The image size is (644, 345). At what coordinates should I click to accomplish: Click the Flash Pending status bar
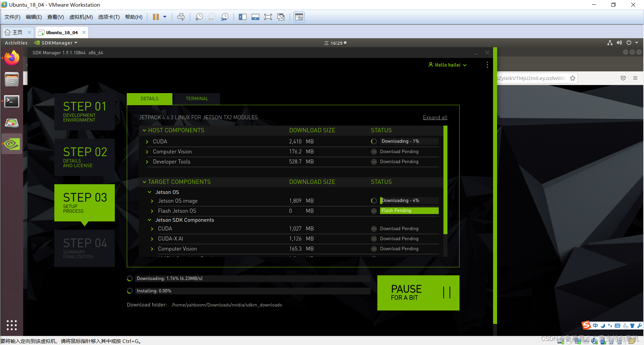click(409, 211)
